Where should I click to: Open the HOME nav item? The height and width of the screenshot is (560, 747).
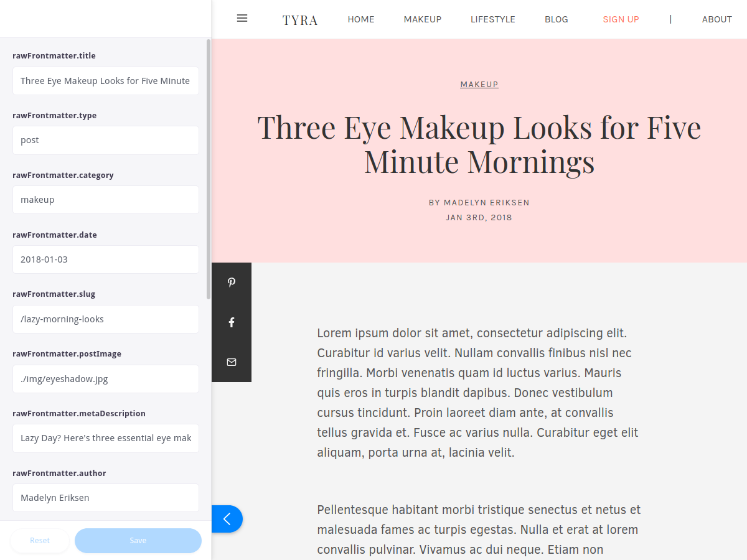pos(361,19)
